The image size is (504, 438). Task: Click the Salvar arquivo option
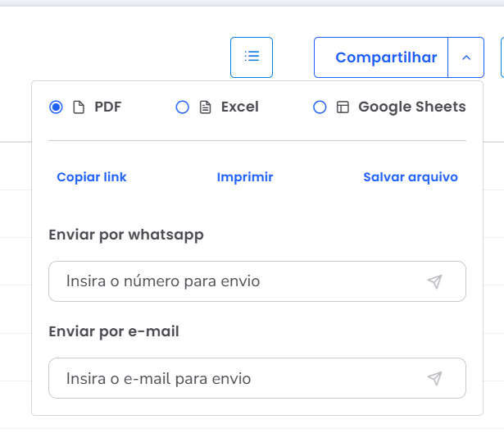tap(411, 177)
